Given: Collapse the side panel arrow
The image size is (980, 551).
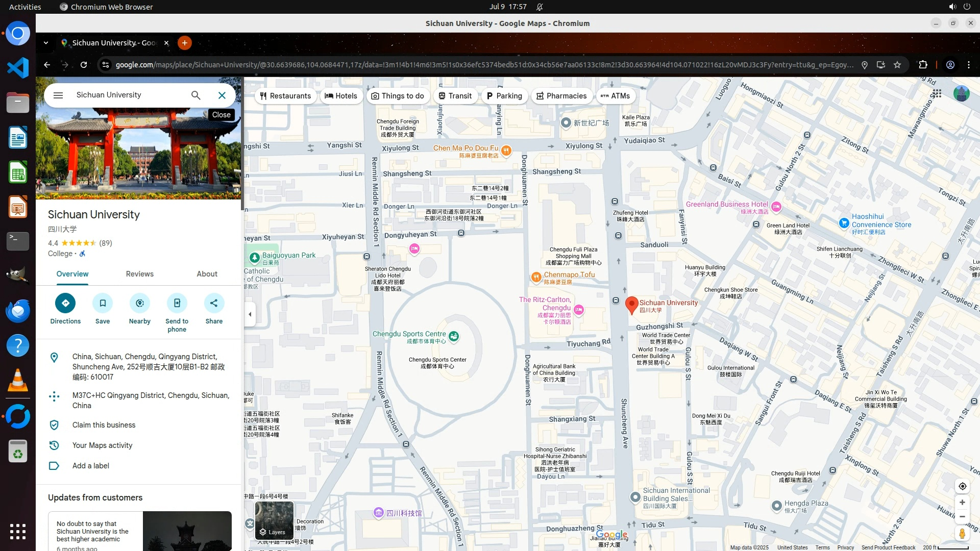Looking at the screenshot, I should [x=250, y=314].
